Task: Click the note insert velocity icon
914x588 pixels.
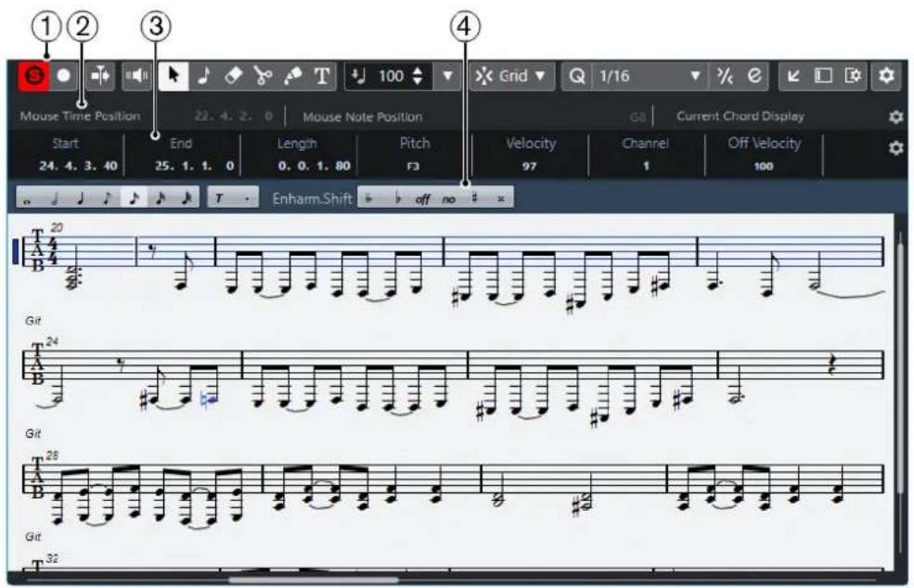Action: click(x=359, y=76)
